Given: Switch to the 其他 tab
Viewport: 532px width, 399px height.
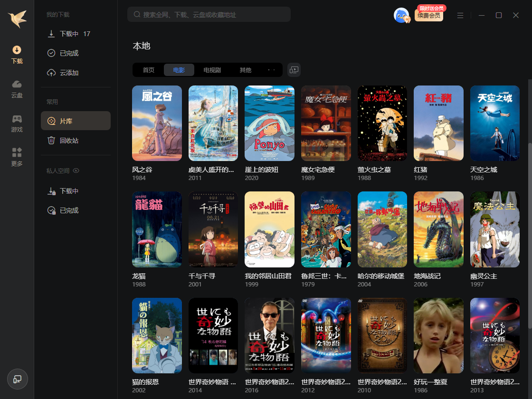Looking at the screenshot, I should point(245,70).
